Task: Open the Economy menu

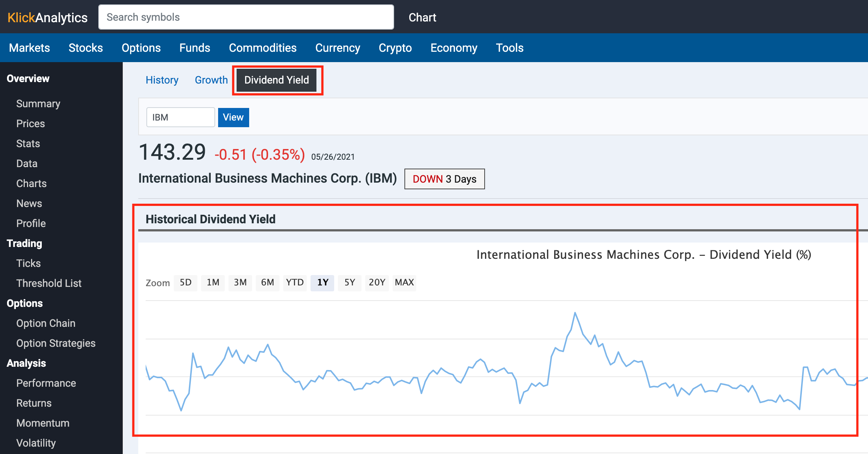Action: tap(454, 48)
